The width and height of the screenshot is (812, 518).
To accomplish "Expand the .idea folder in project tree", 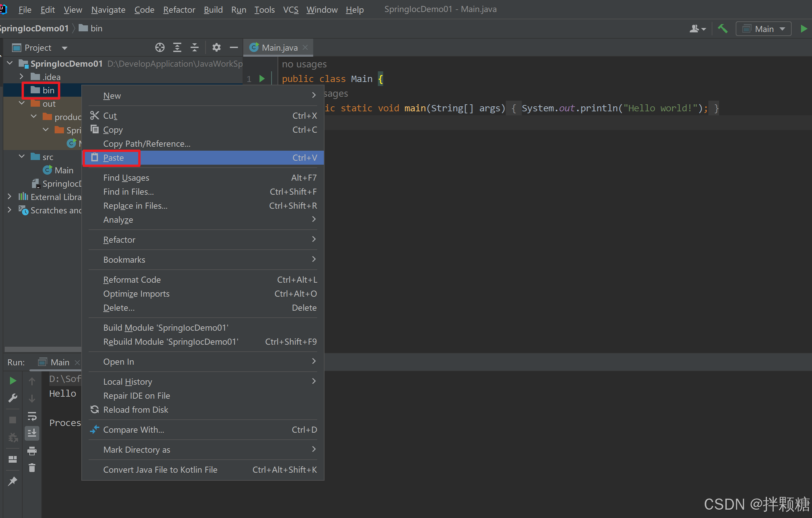I will pos(21,77).
